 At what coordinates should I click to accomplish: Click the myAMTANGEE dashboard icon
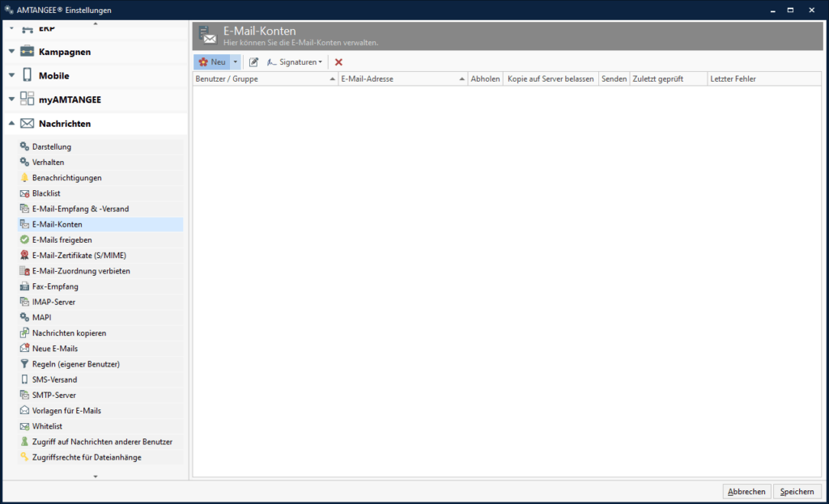tap(27, 99)
